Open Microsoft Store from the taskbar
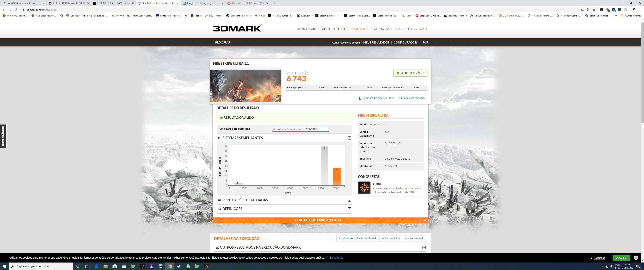The height and width of the screenshot is (270, 644). [115, 266]
